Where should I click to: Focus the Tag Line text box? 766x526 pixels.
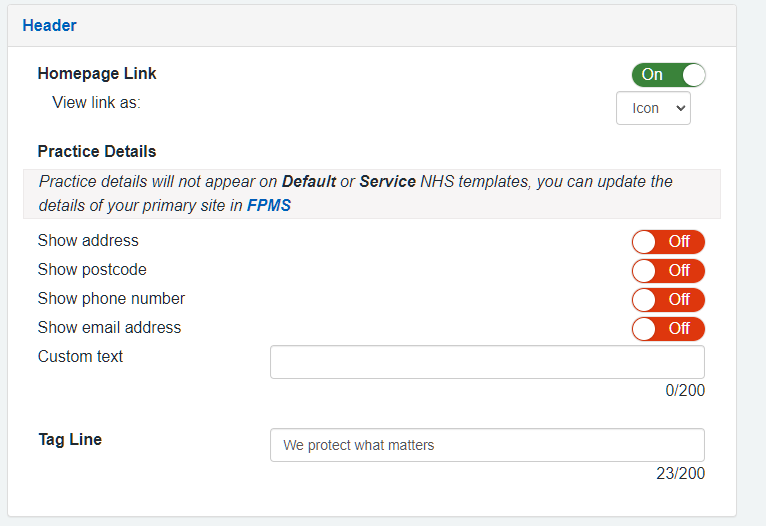(487, 445)
